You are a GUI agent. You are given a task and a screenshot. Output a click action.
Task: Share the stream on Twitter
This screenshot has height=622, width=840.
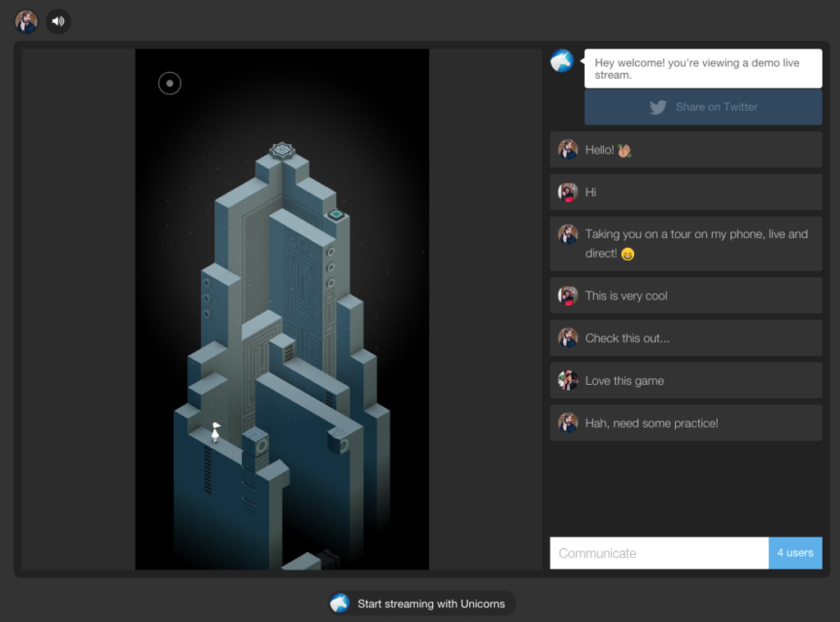click(703, 107)
